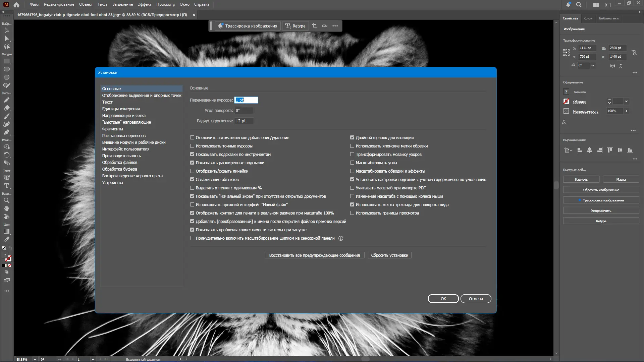Toggle 'Масштабировать углы' checkbox

click(352, 163)
